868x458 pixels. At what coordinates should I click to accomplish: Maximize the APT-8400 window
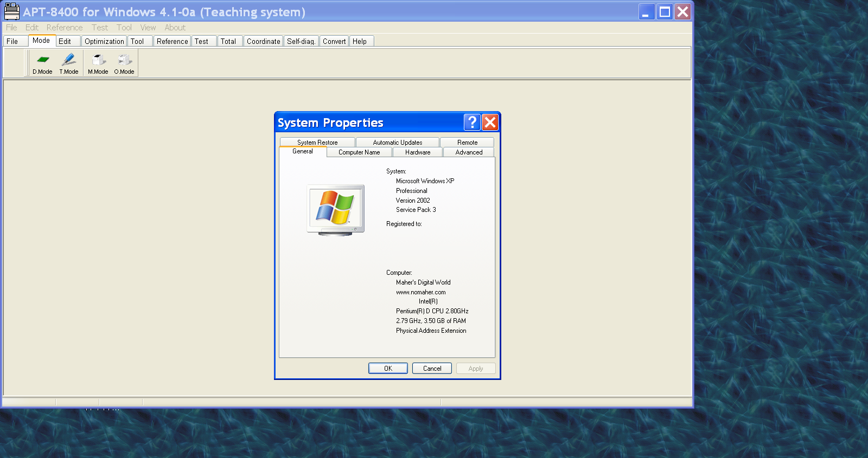(665, 11)
